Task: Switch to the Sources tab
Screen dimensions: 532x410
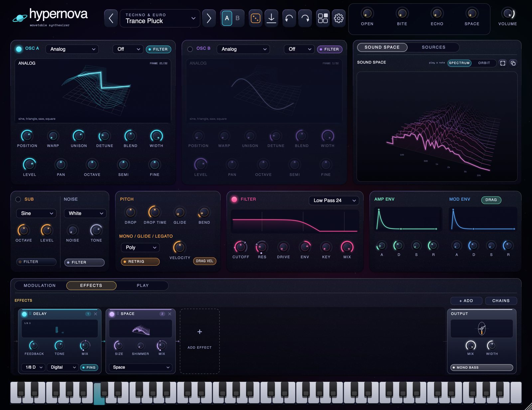Action: tap(433, 47)
